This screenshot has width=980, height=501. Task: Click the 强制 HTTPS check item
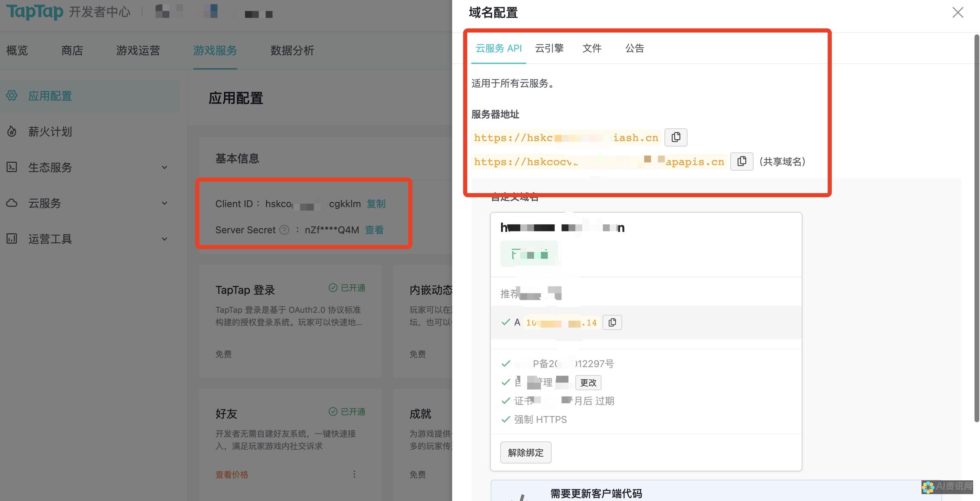[x=534, y=419]
